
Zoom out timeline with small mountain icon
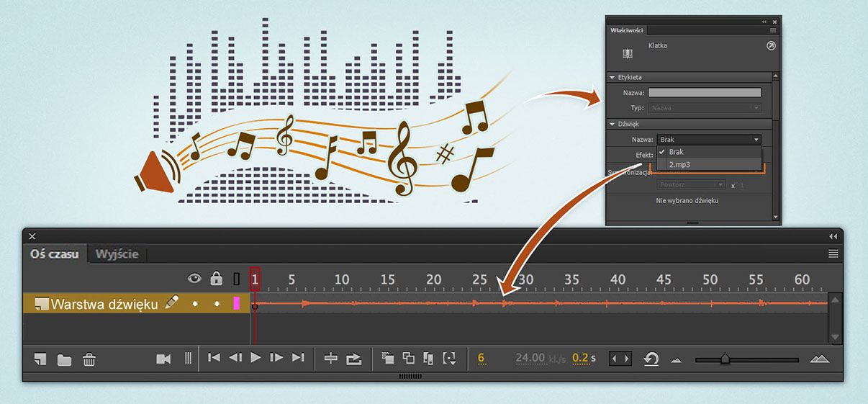676,359
